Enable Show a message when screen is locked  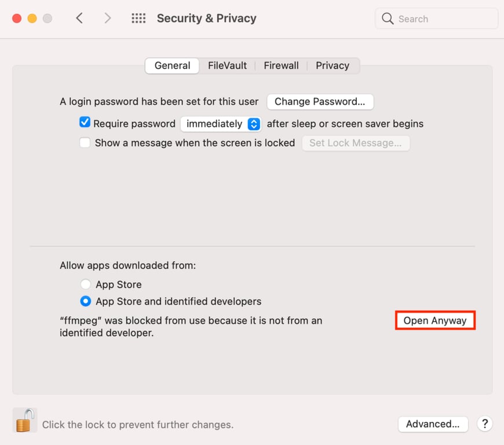85,143
